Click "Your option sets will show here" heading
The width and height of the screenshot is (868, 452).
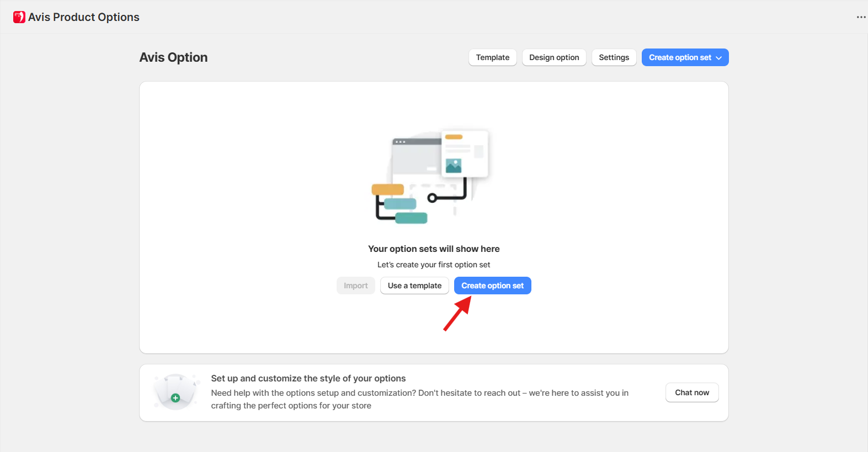point(434,249)
